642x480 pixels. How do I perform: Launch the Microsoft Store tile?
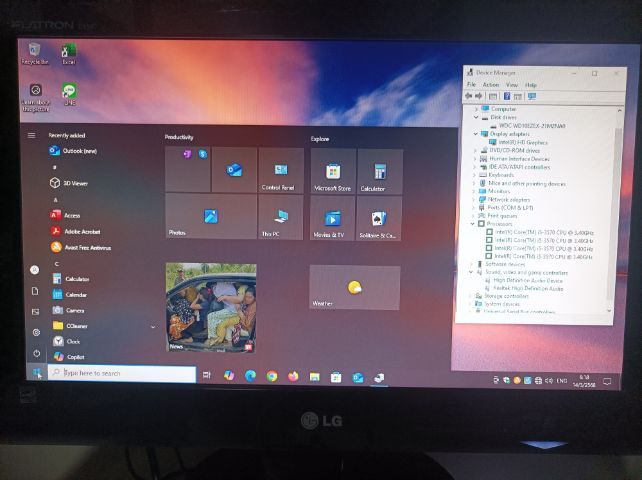[x=332, y=171]
